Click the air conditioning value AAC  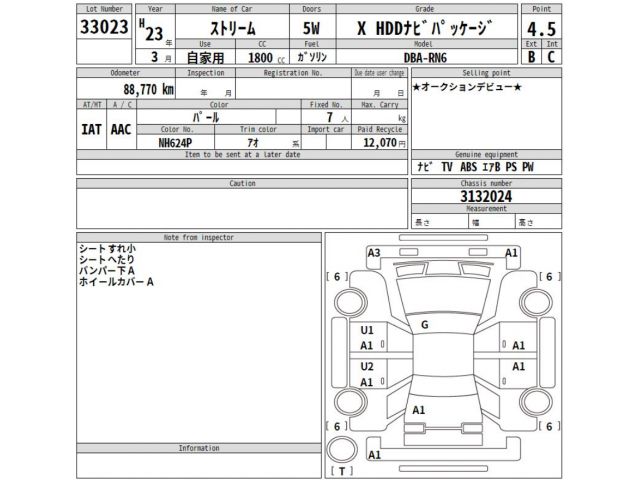click(x=121, y=130)
